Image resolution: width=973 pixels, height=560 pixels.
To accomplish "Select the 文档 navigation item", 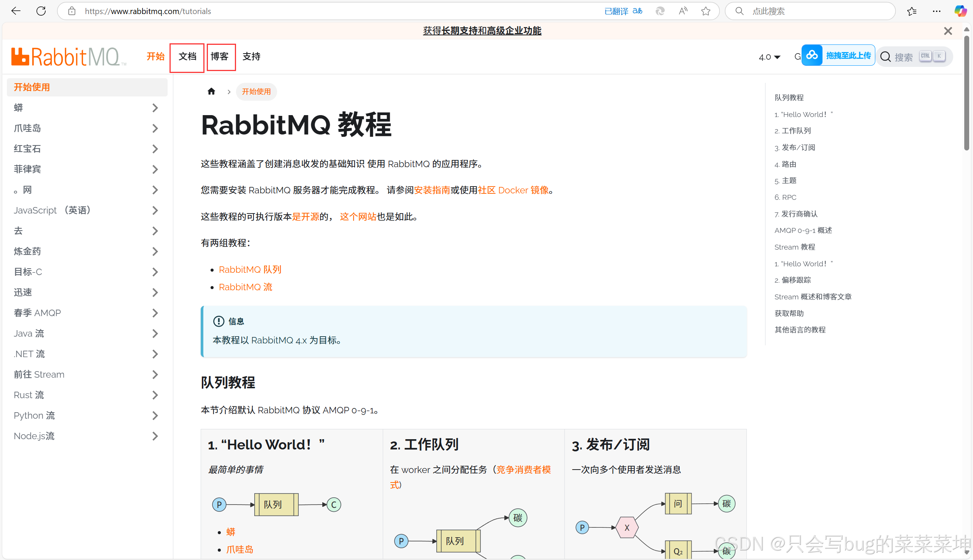I will pos(187,56).
